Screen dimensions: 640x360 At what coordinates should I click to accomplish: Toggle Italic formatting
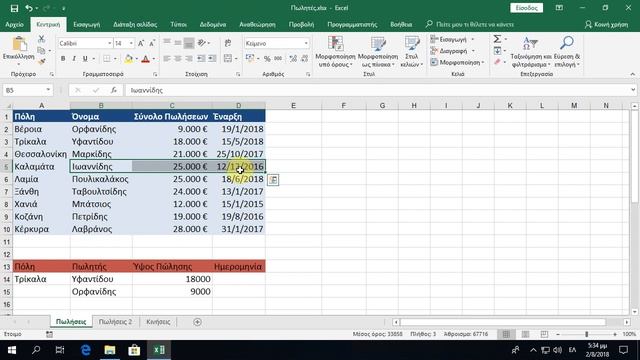tap(74, 59)
